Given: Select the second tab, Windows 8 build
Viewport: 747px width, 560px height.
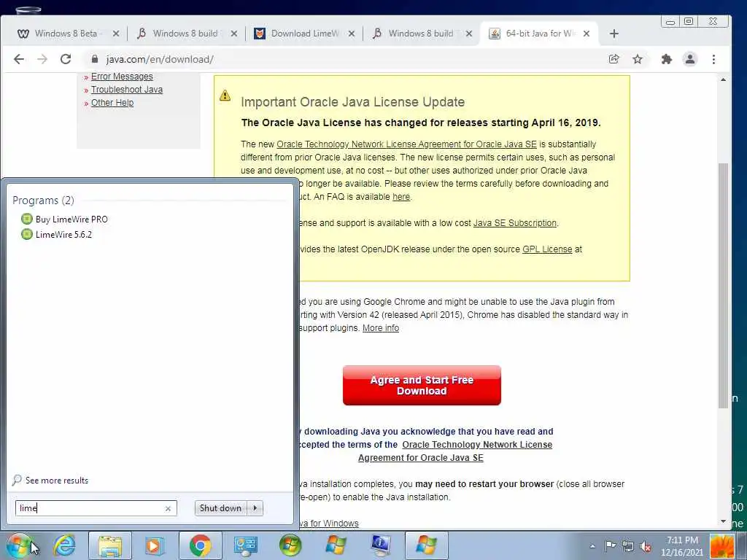Looking at the screenshot, I should coord(186,34).
